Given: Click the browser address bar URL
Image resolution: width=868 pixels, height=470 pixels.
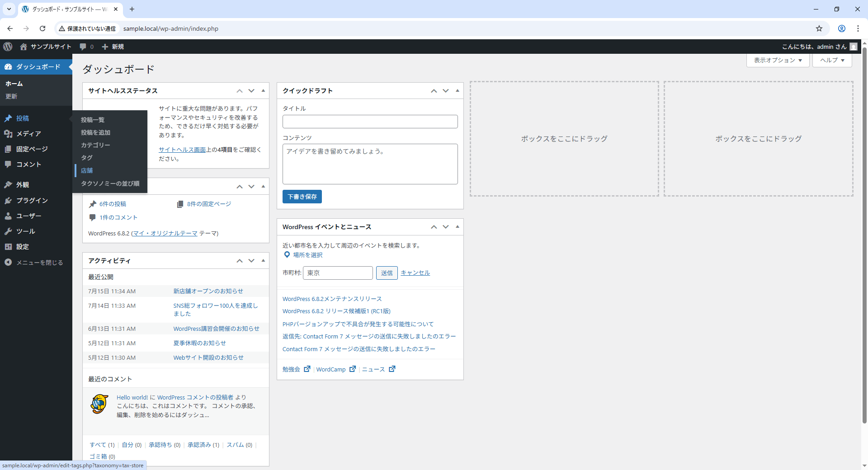Looking at the screenshot, I should point(171,28).
